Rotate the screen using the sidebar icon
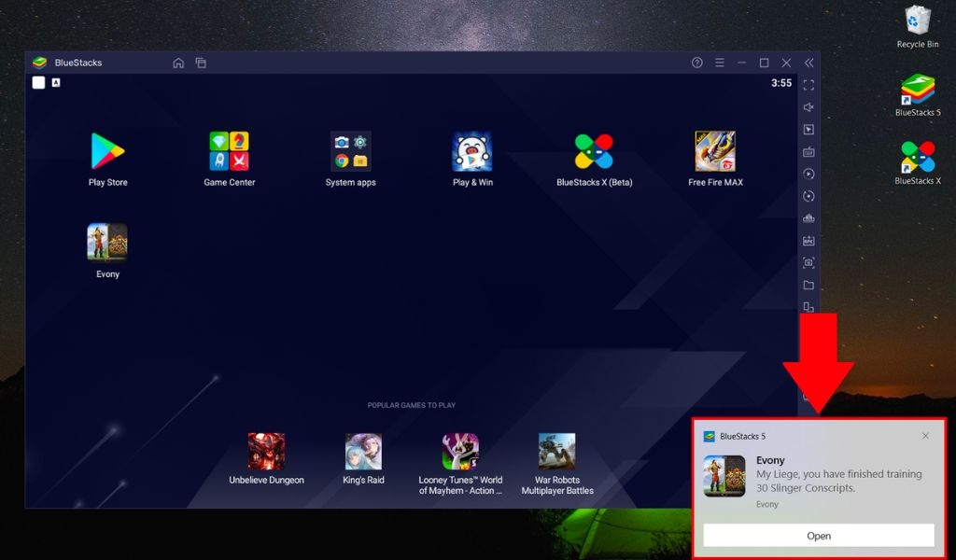 pyautogui.click(x=808, y=196)
